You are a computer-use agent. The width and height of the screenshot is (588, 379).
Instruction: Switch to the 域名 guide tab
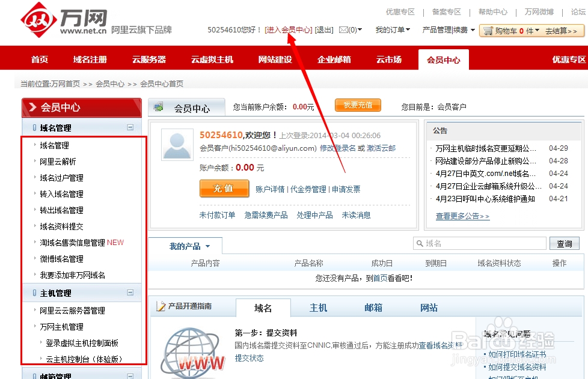click(x=263, y=308)
